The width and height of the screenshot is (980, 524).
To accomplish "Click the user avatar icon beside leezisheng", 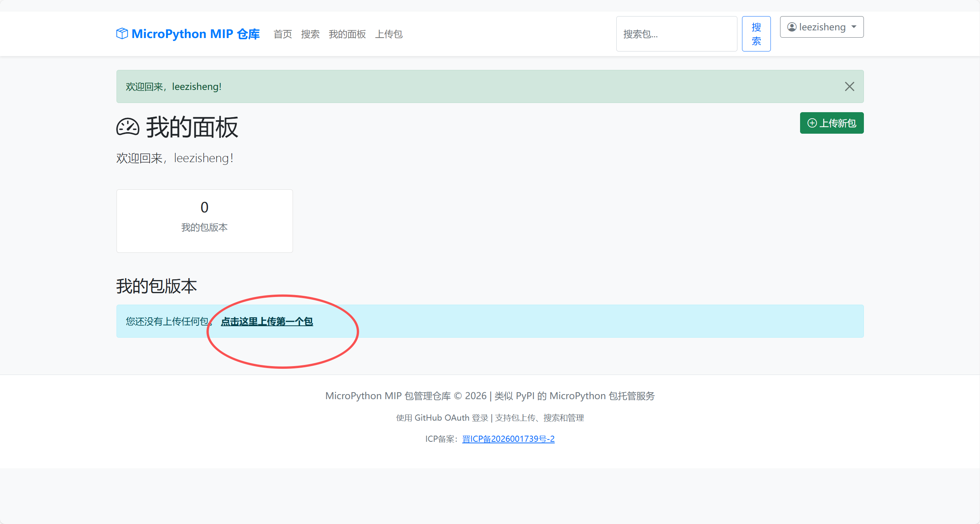I will click(x=792, y=27).
